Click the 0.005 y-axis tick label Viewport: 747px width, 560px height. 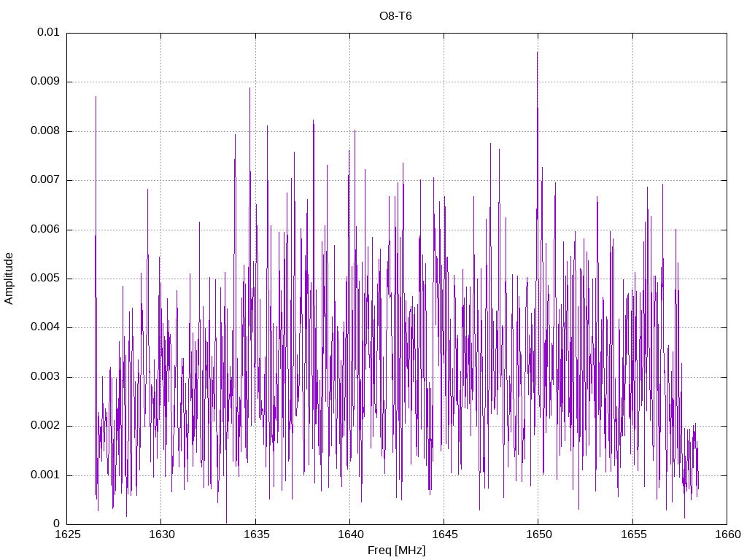click(44, 278)
